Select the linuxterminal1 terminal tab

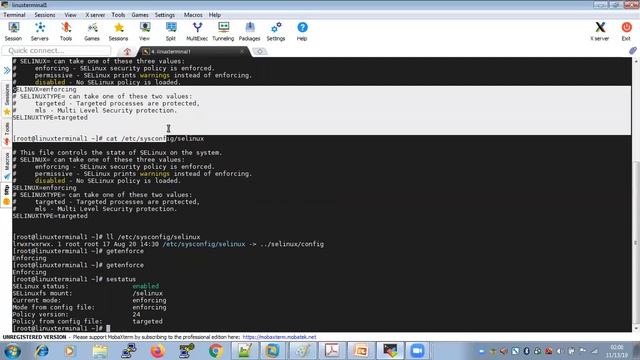pos(192,51)
